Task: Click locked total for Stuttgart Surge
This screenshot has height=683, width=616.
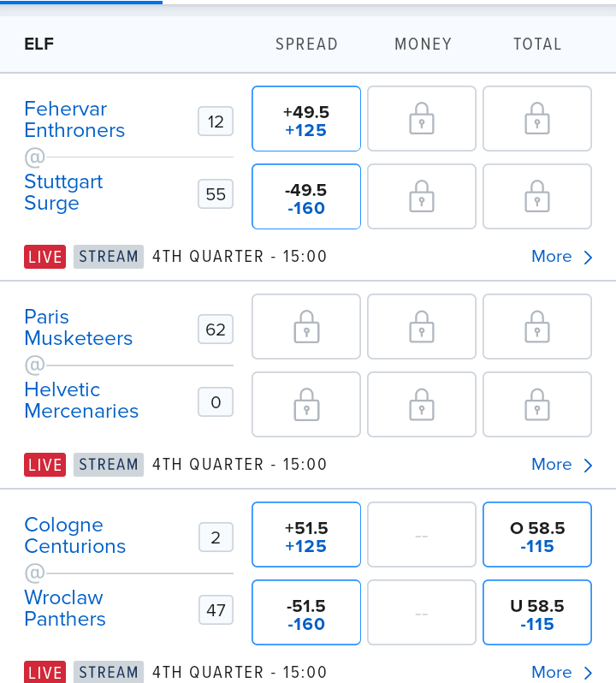Action: [x=536, y=197]
